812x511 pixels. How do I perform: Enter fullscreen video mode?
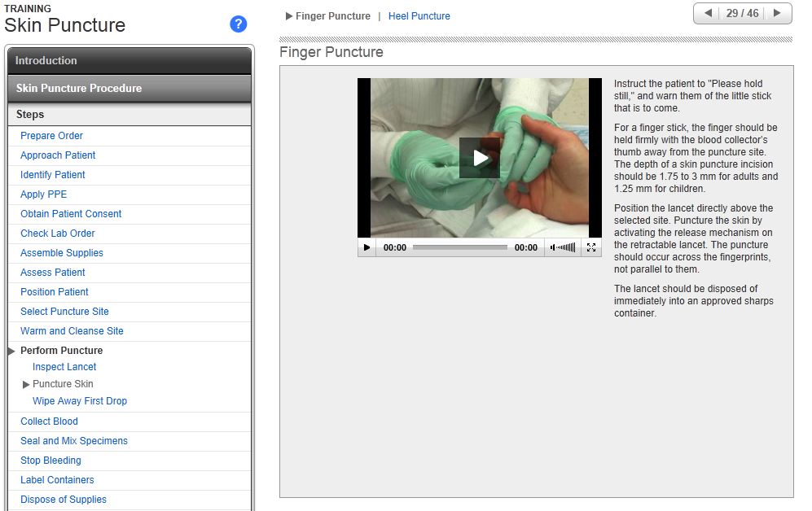pos(592,247)
